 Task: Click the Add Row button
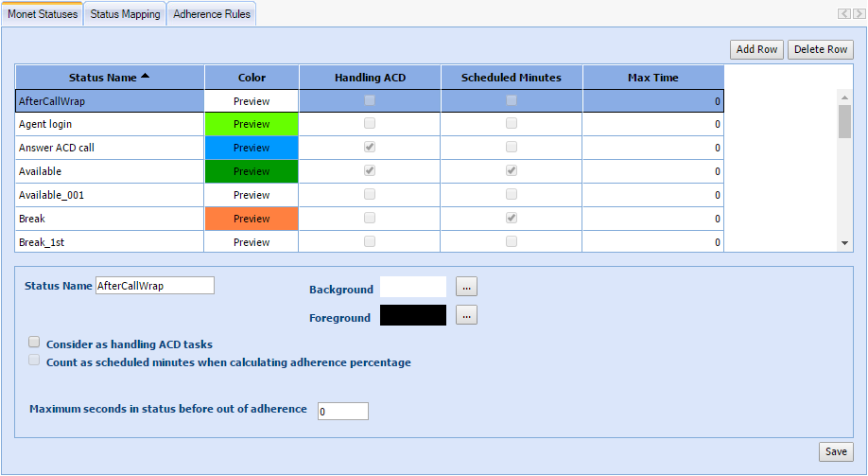click(756, 49)
